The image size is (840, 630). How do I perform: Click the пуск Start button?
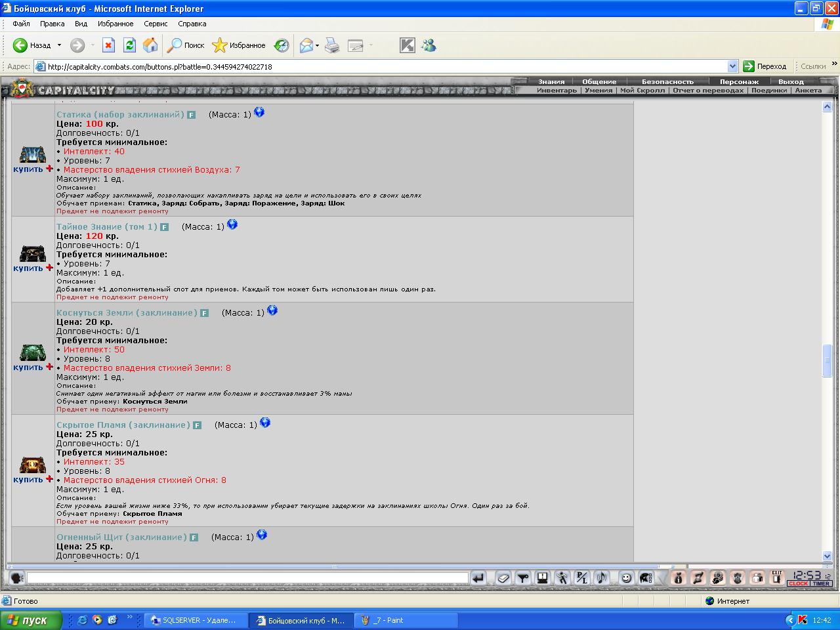point(31,620)
